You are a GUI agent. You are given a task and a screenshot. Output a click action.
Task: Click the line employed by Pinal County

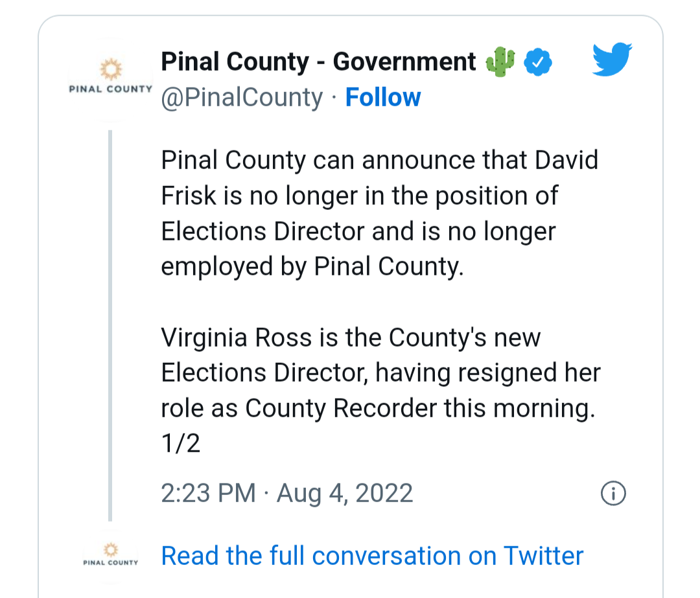pos(312,267)
